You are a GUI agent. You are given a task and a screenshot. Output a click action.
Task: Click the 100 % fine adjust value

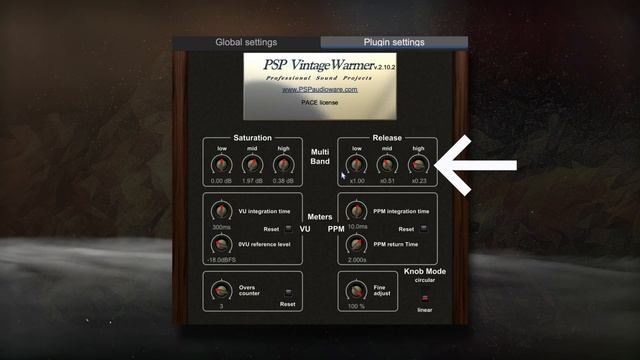click(356, 307)
